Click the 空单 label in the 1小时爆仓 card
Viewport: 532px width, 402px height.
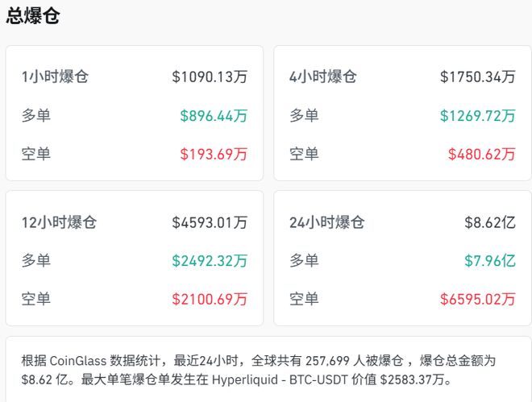pos(36,154)
